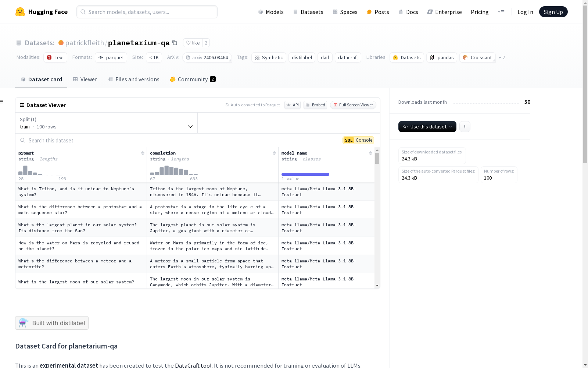
Task: Go to Models in top navigation
Action: (271, 12)
